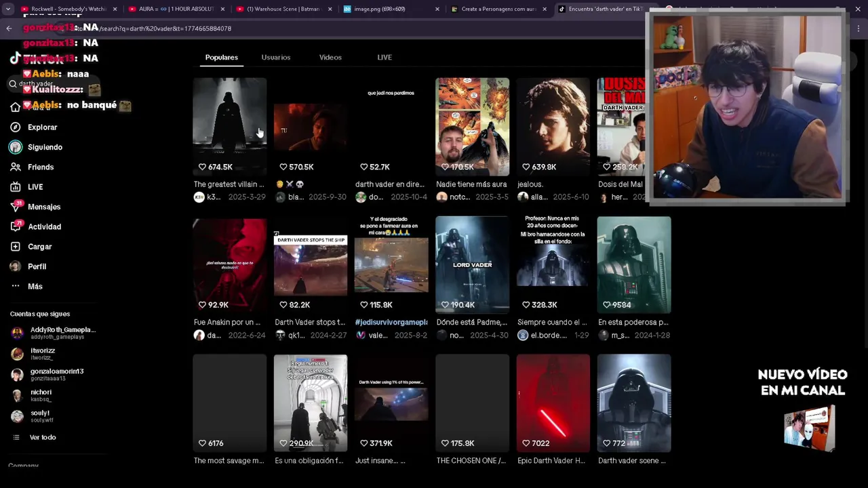
Task: Switch to the Populares tab
Action: (x=222, y=58)
